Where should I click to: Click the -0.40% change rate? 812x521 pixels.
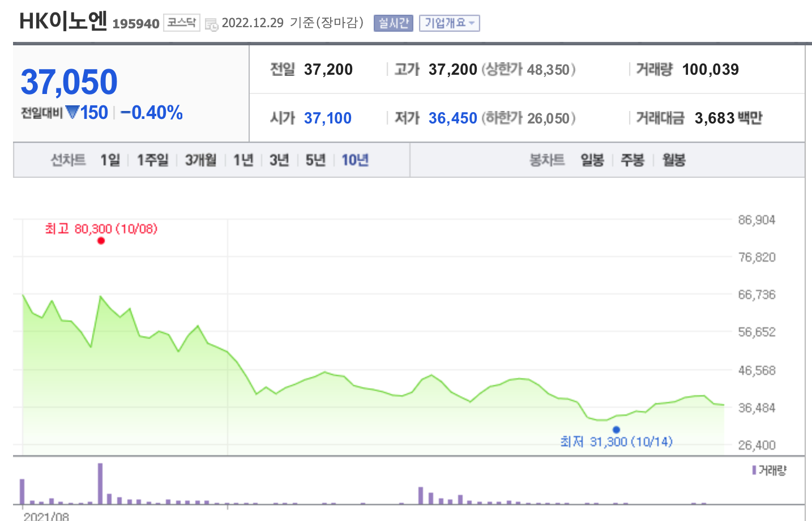tap(152, 113)
